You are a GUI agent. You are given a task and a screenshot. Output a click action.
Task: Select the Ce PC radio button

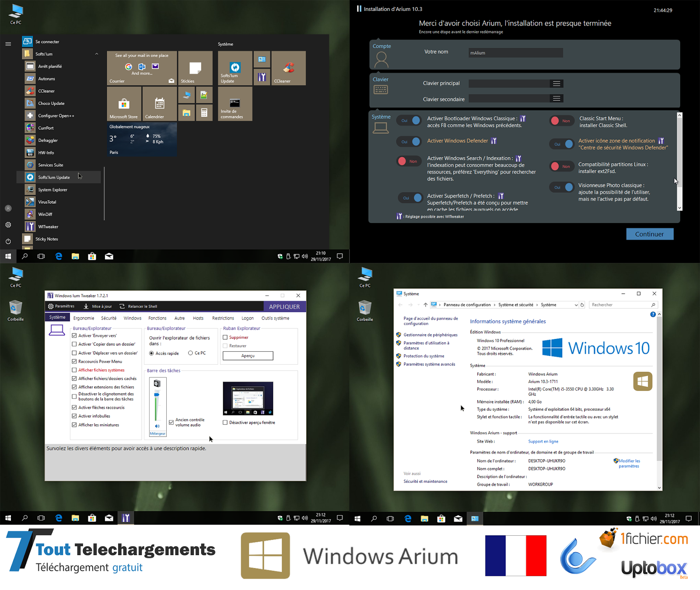(x=191, y=353)
